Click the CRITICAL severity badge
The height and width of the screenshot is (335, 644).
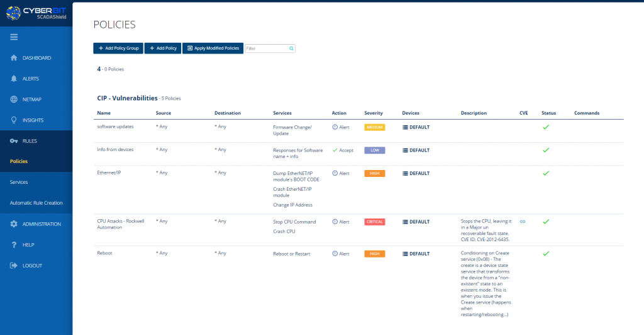click(x=374, y=222)
